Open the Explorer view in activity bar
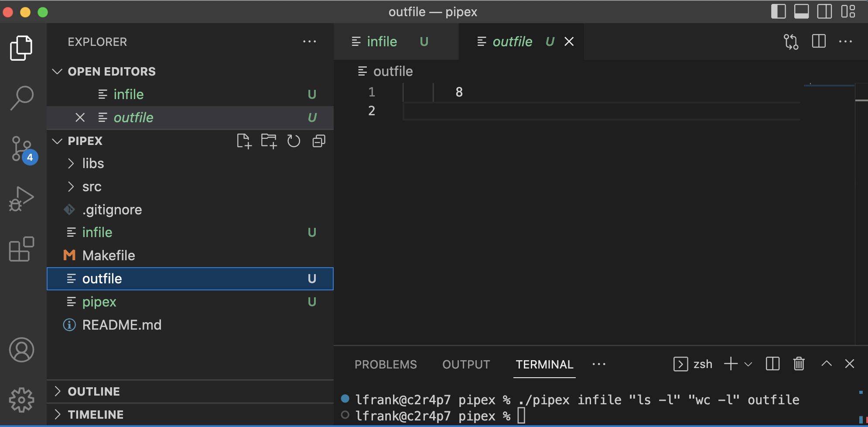 pos(21,48)
